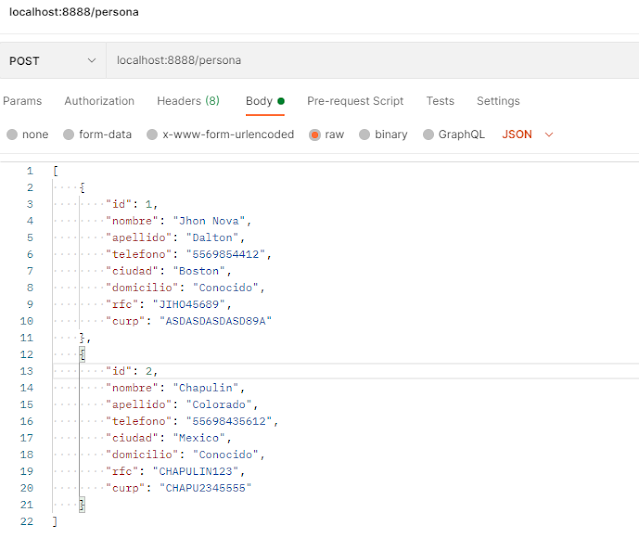Open the Tests tab

point(440,101)
